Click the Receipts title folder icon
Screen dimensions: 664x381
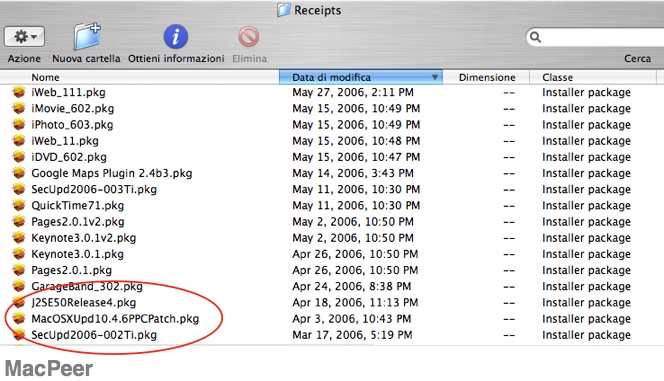pyautogui.click(x=284, y=10)
